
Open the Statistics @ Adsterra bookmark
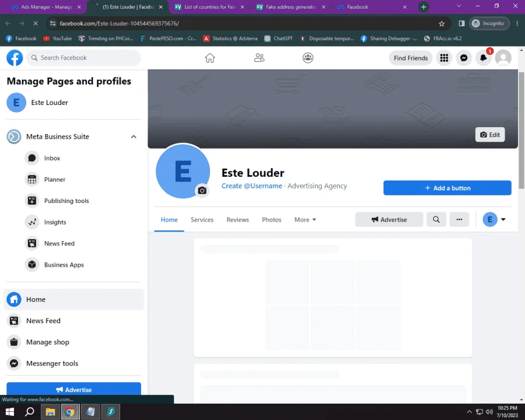(x=230, y=38)
